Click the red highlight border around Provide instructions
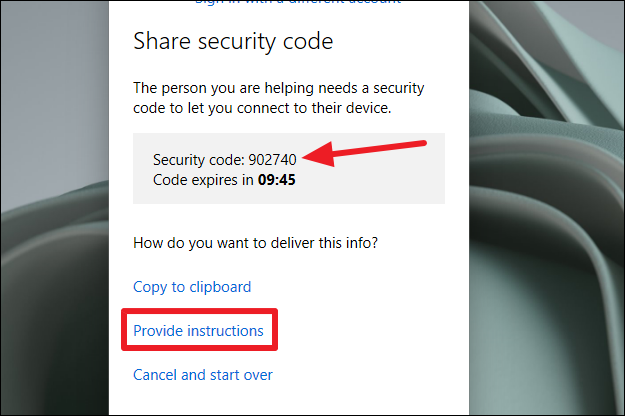The image size is (625, 416). click(x=199, y=311)
